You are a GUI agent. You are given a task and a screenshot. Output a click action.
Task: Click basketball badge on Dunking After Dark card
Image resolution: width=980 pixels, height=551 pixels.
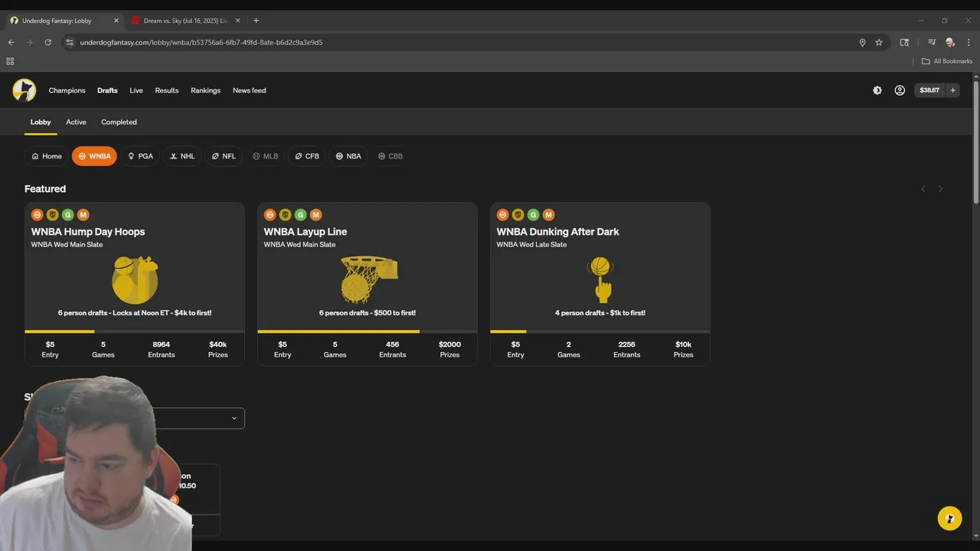pyautogui.click(x=502, y=215)
